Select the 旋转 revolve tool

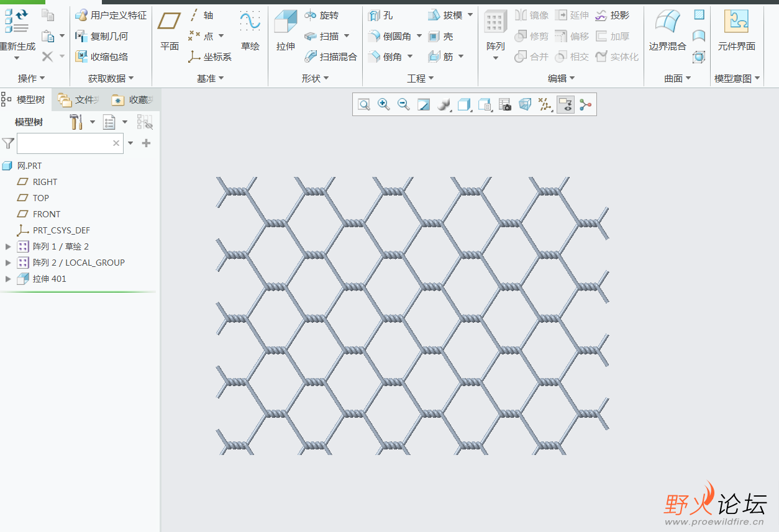[x=321, y=16]
